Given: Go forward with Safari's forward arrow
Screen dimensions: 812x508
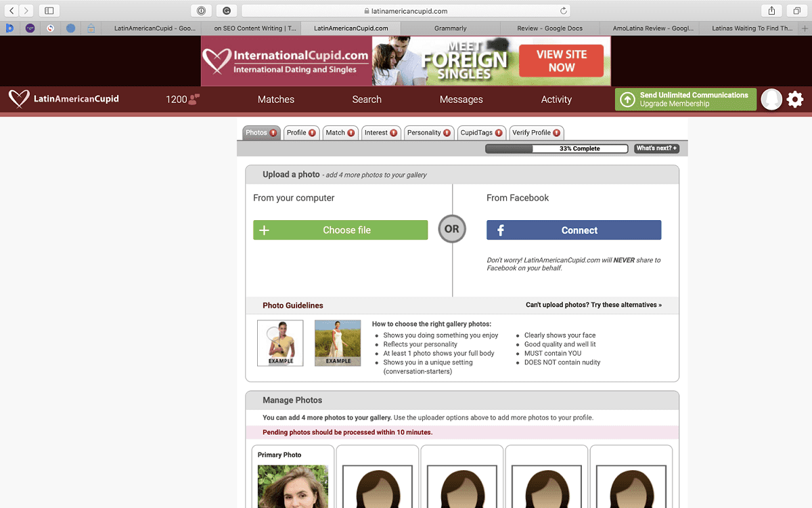Looking at the screenshot, I should [x=26, y=11].
